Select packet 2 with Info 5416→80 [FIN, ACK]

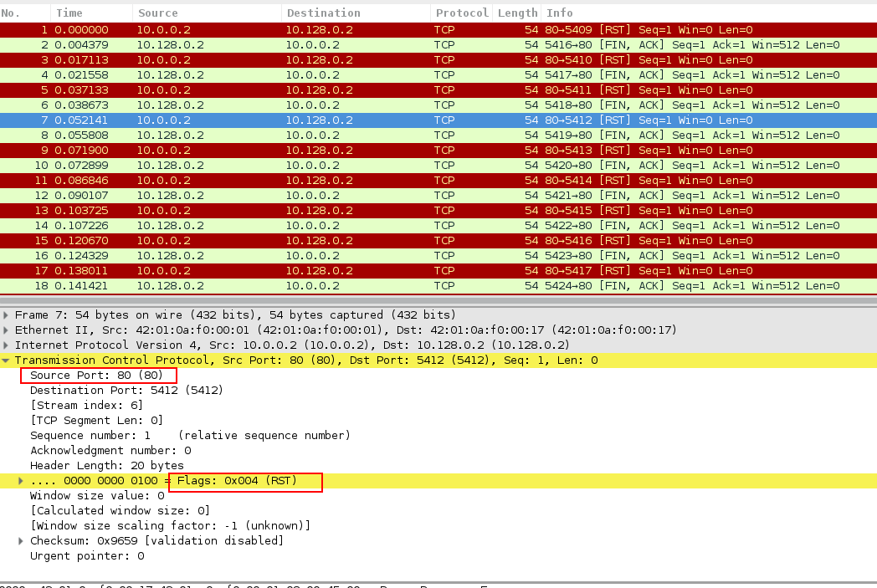pos(438,45)
